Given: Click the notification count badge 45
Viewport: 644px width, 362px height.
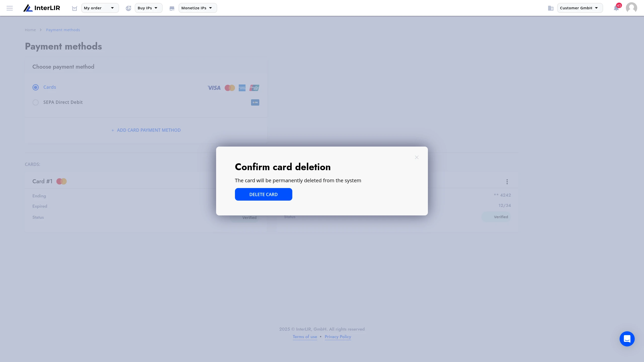Looking at the screenshot, I should 619,5.
